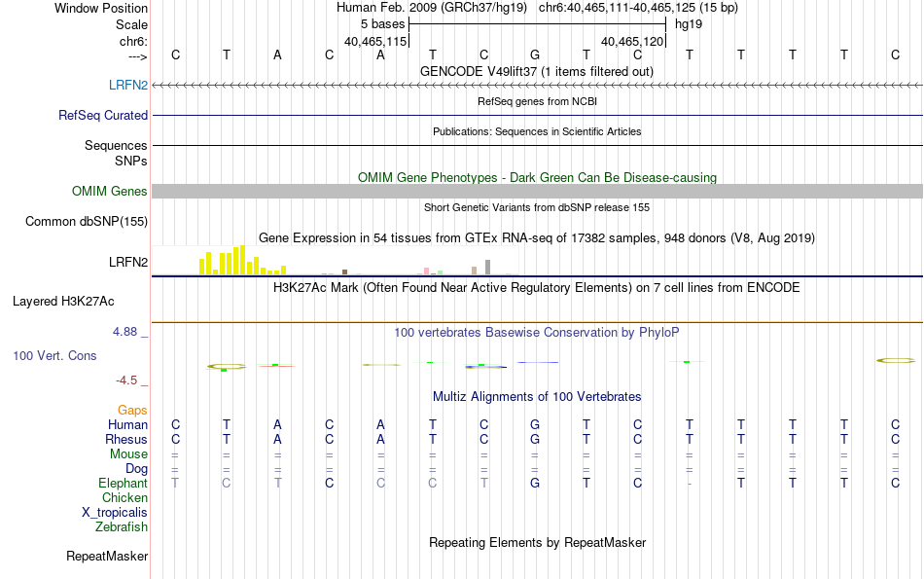The width and height of the screenshot is (924, 579).
Task: Click the GENCODE V49lift37 track title
Action: 536,71
